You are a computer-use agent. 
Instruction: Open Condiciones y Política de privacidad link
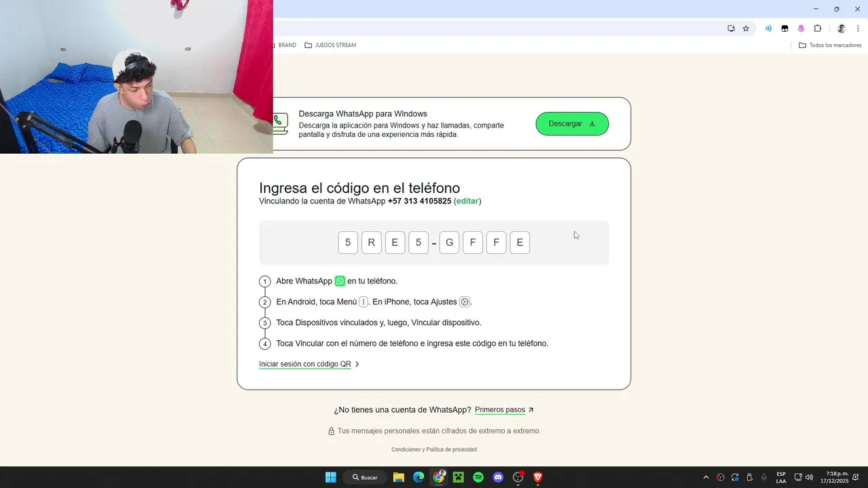click(x=434, y=449)
